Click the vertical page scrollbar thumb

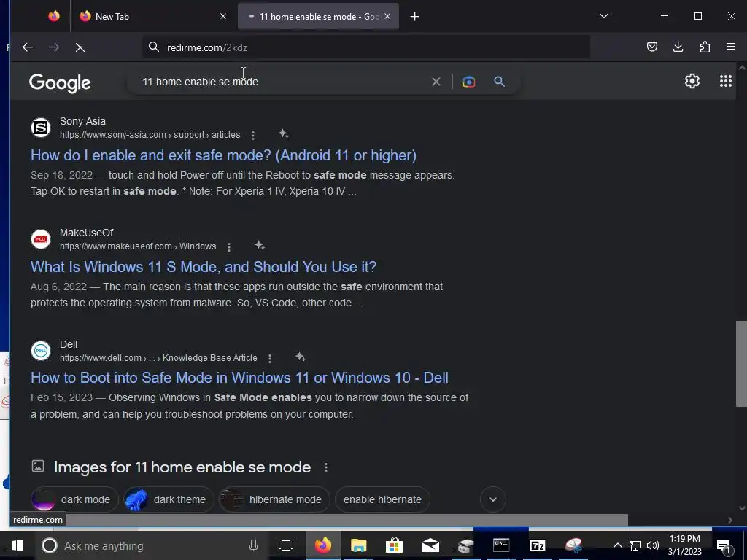click(741, 364)
